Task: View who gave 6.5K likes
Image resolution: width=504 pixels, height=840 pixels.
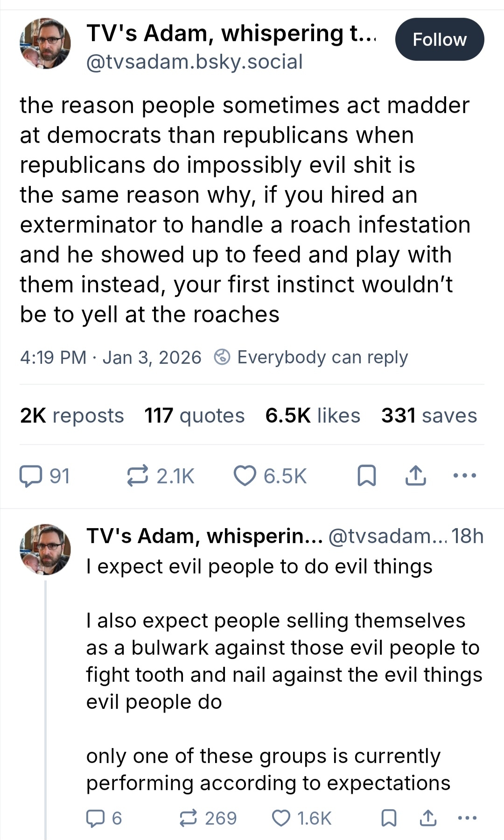Action: pyautogui.click(x=313, y=416)
